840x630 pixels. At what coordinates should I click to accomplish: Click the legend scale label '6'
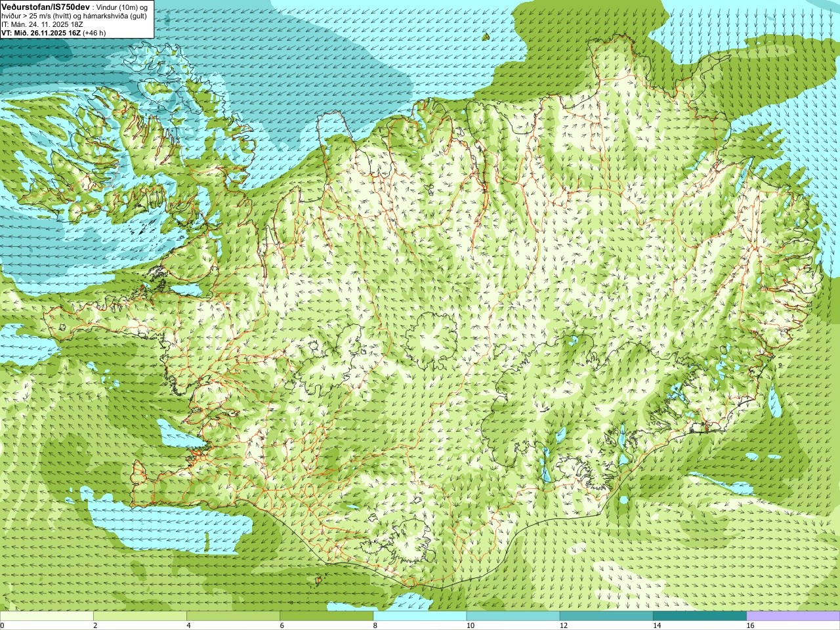tap(282, 625)
